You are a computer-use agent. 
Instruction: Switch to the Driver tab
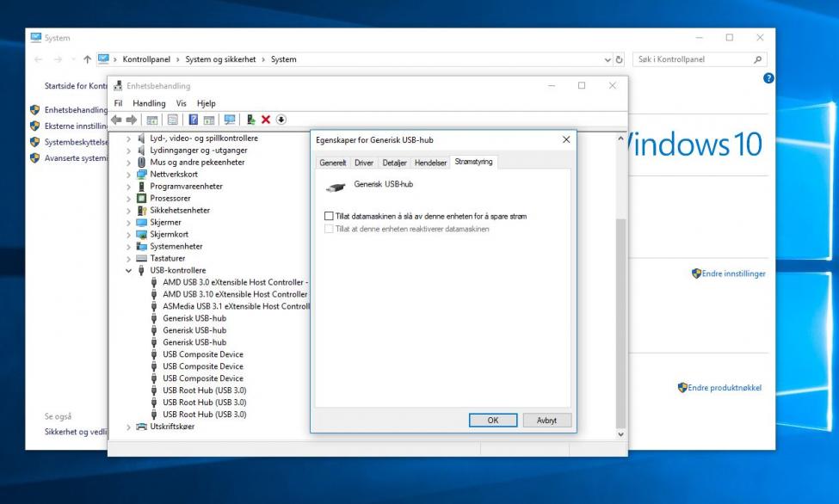click(364, 163)
